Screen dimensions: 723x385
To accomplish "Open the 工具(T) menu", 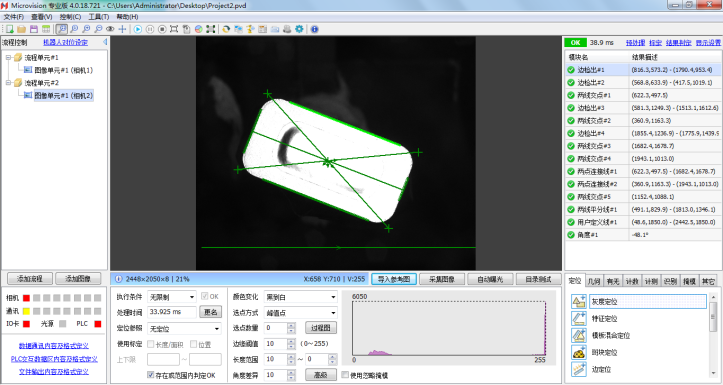I will point(99,17).
